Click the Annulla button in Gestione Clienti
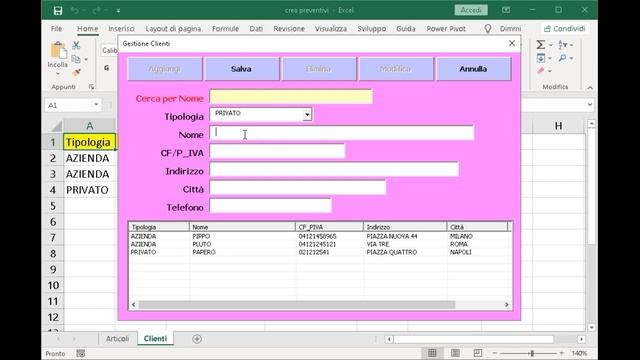This screenshot has width=640, height=360. point(473,69)
